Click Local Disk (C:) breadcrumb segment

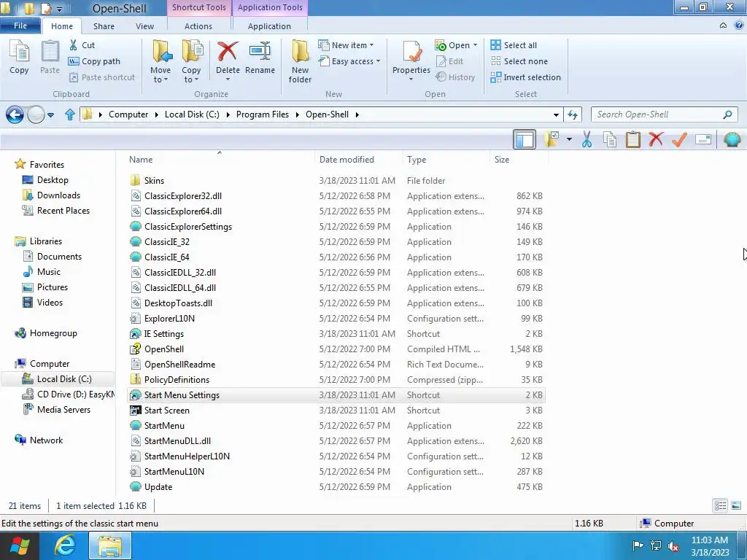(x=192, y=114)
